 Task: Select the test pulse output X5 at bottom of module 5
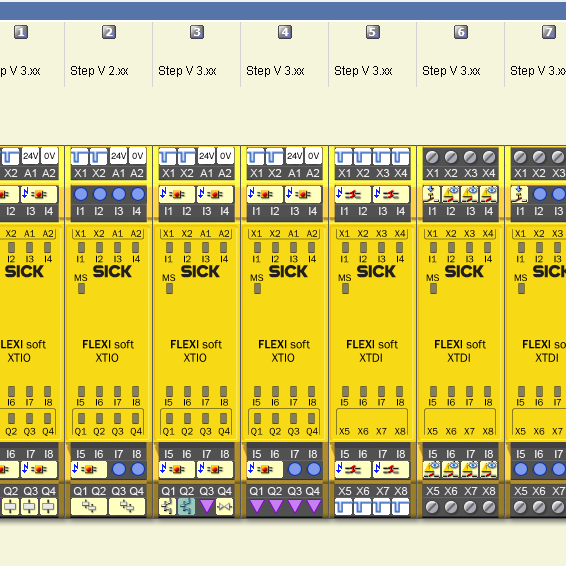[344, 506]
